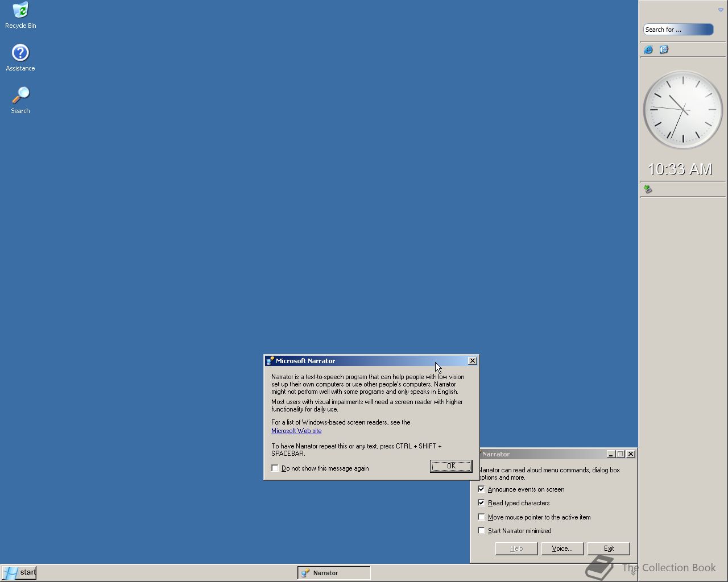
Task: Click the sidebar menu arrow at top
Action: (x=721, y=10)
